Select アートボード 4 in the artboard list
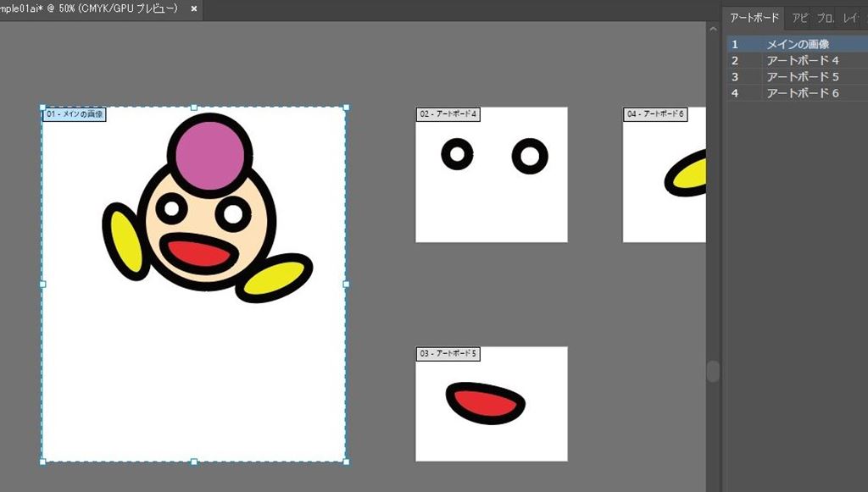Viewport: 868px width, 492px height. (x=802, y=60)
